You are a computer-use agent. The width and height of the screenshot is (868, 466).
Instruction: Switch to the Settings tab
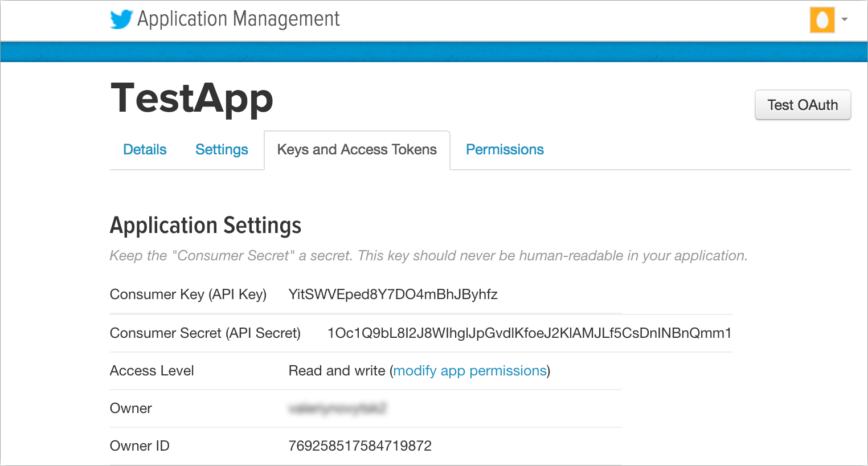point(222,150)
